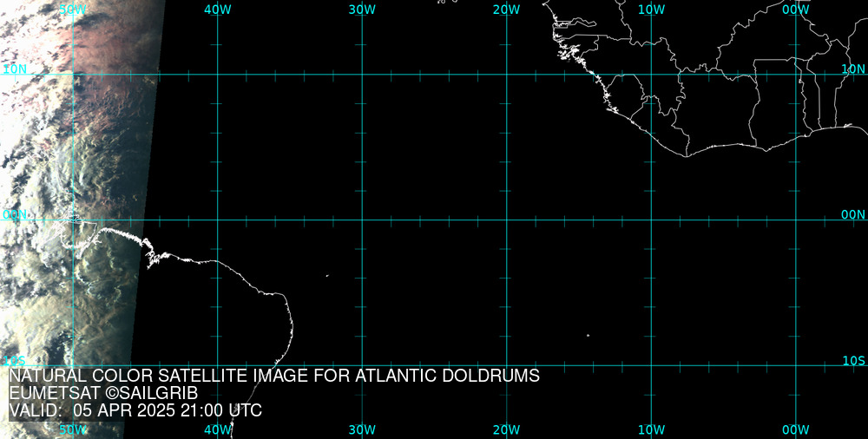
Task: Click the '10S' latitude label on the dark eastern edge
Action: click(853, 361)
